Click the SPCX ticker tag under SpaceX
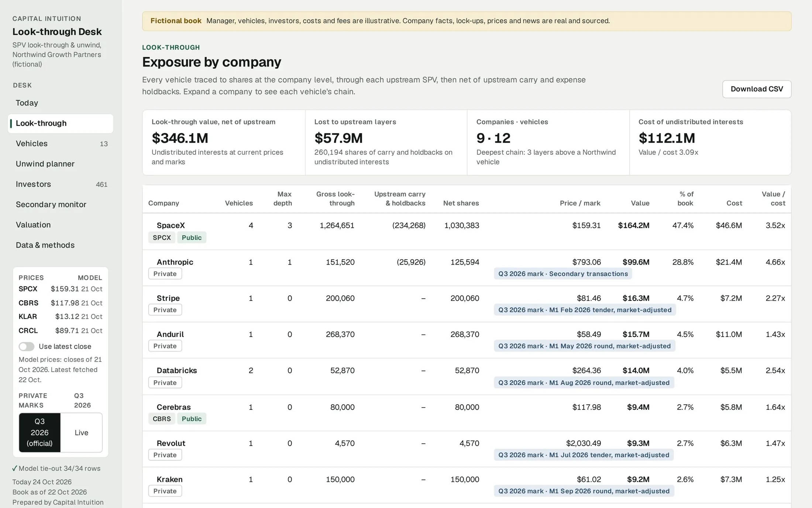812x508 pixels. point(162,238)
